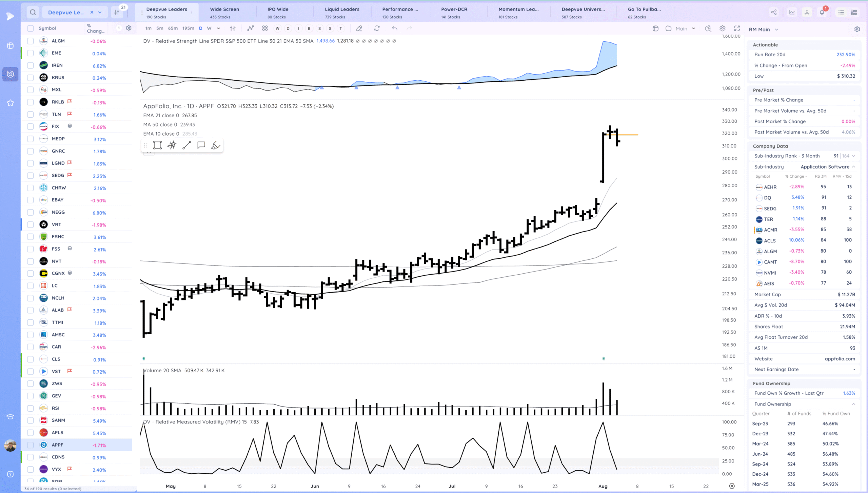
Task: Open chart settings gear icon
Action: tap(723, 28)
